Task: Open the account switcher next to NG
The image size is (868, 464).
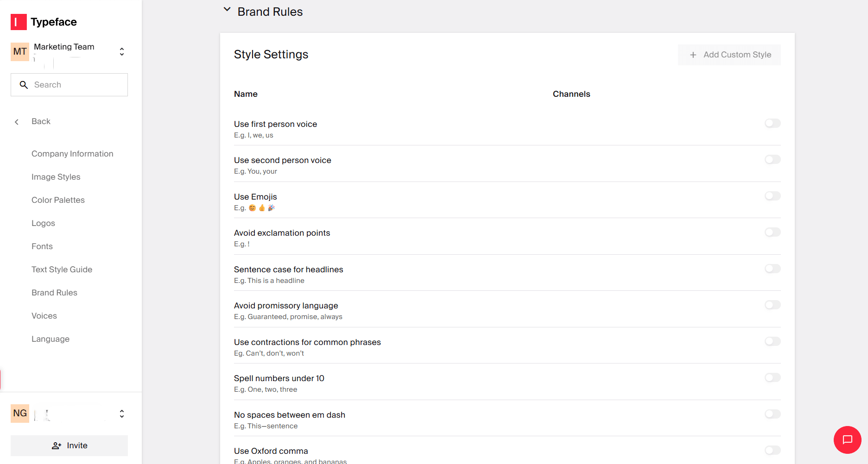Action: (x=121, y=413)
